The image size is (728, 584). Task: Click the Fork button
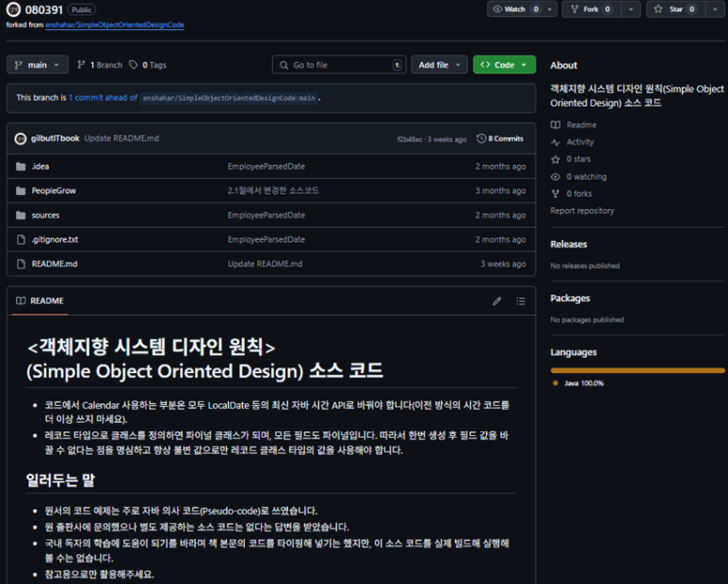592,9
